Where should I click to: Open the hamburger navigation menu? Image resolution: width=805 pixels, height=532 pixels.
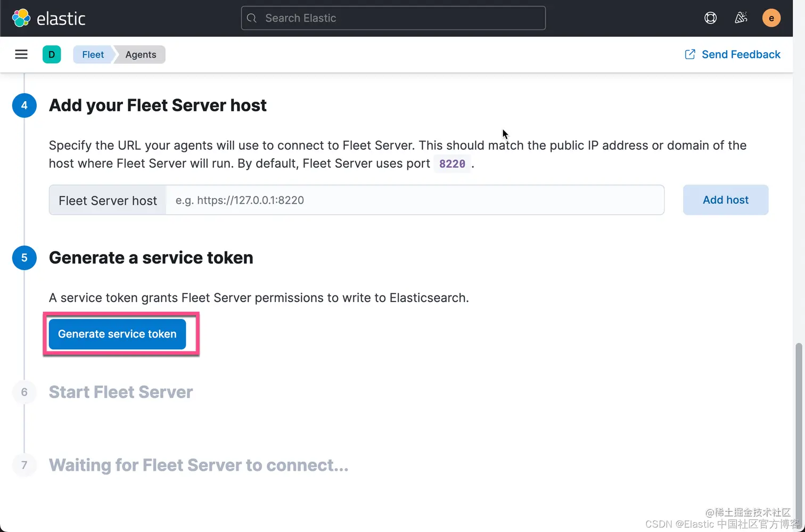coord(21,54)
